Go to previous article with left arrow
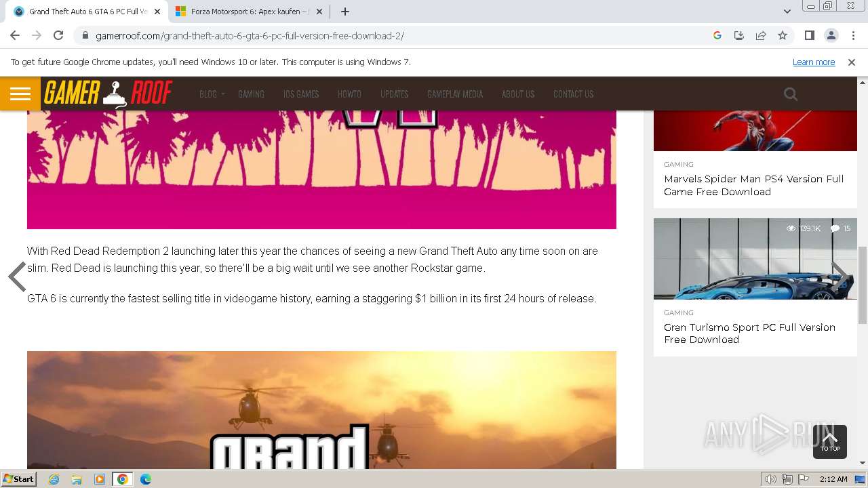Screen dimensions: 868x488 coord(17,276)
